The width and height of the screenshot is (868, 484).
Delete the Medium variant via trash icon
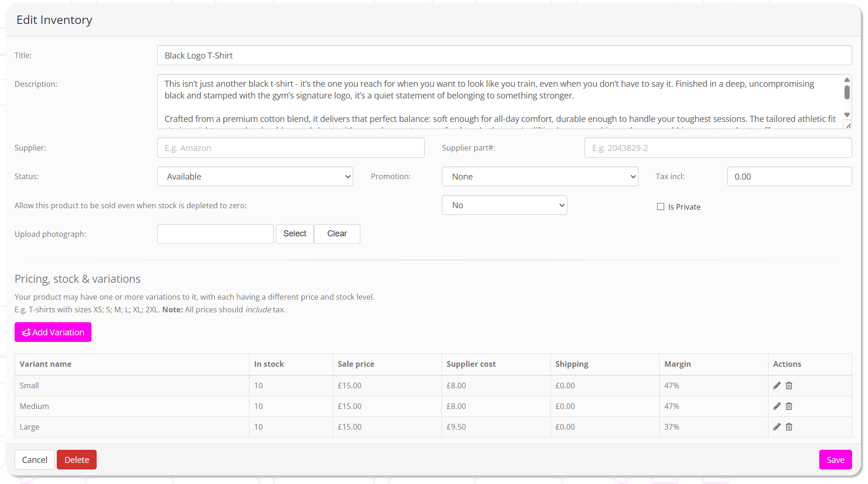tap(789, 406)
